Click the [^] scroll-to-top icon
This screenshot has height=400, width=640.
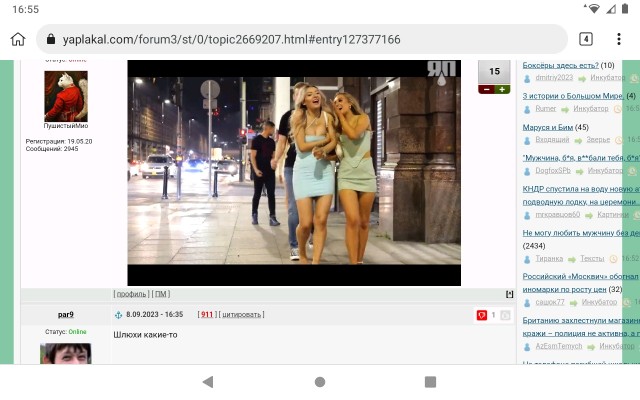[x=509, y=294]
